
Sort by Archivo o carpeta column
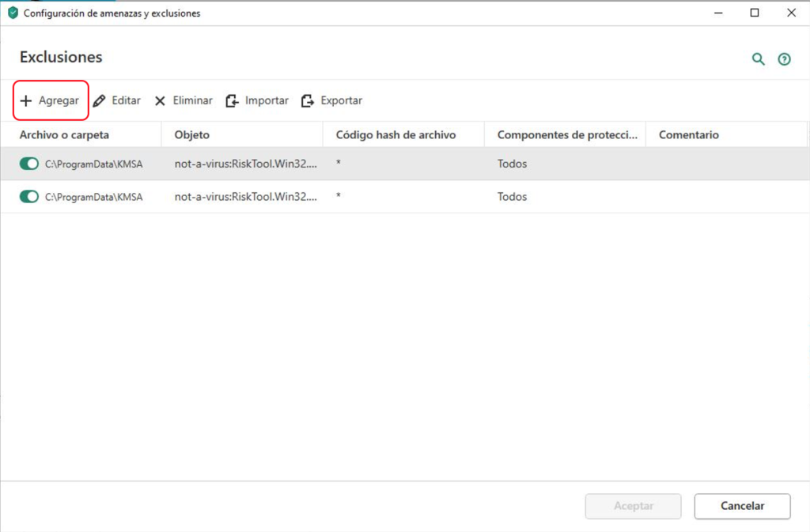click(64, 135)
